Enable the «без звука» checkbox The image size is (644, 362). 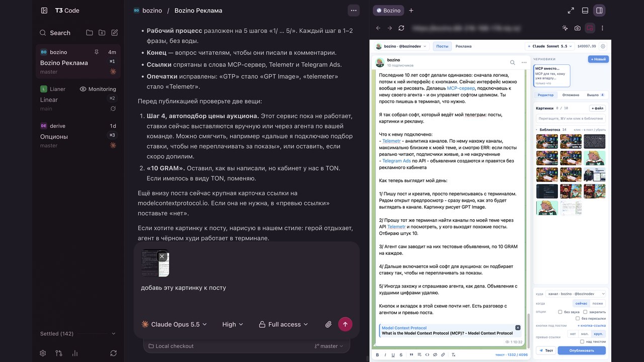560,312
